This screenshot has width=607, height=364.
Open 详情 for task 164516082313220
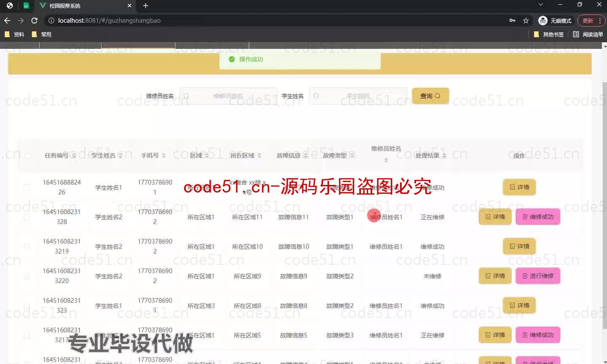(495, 276)
